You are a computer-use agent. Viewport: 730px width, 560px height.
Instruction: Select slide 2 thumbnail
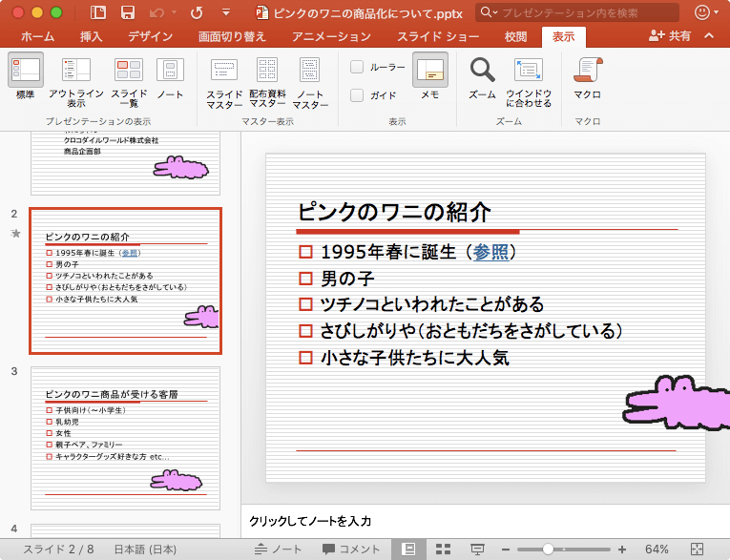(x=125, y=280)
